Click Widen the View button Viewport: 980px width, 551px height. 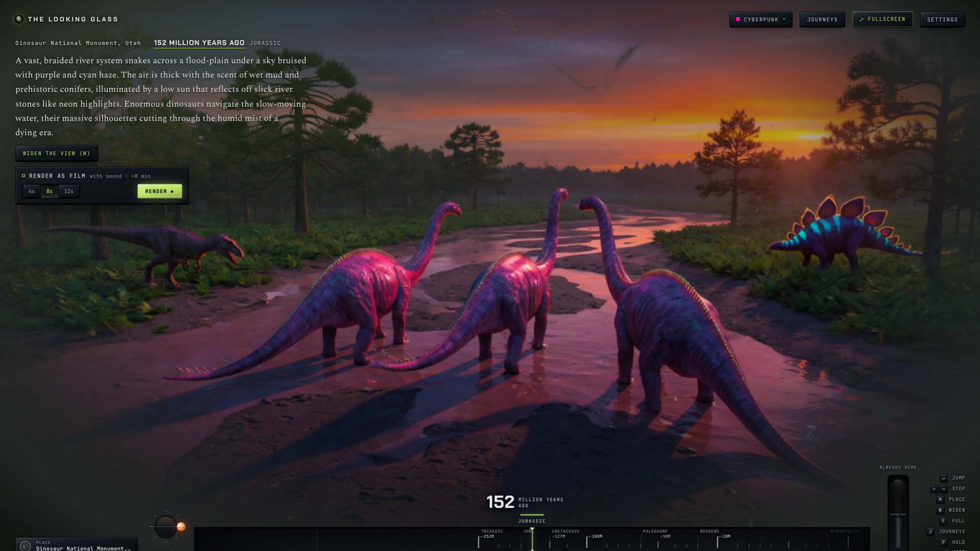pyautogui.click(x=57, y=154)
